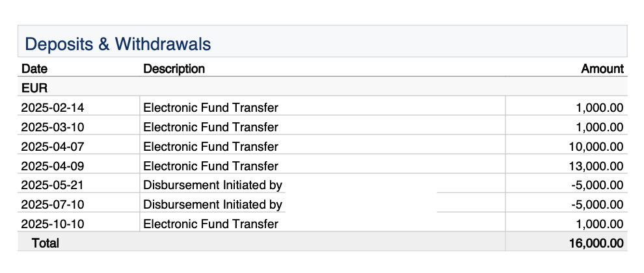Click the Date column header
The image size is (644, 273).
(34, 69)
